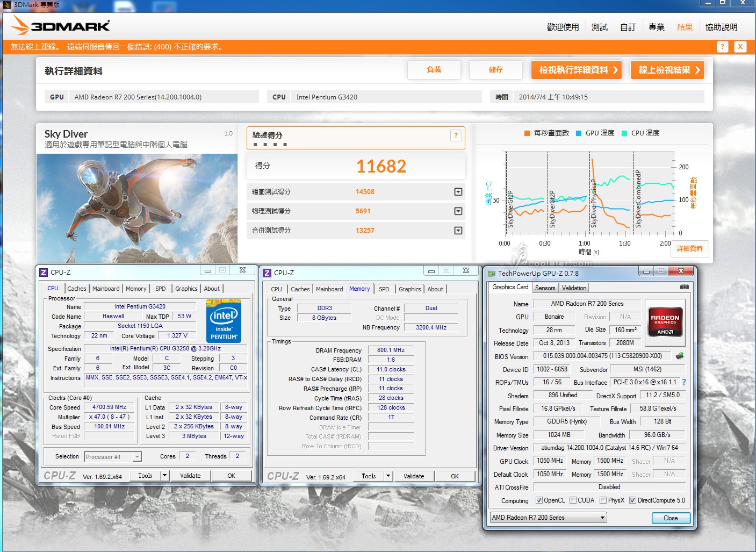Click the Tools button in left CPU-Z
The width and height of the screenshot is (756, 552).
(145, 476)
